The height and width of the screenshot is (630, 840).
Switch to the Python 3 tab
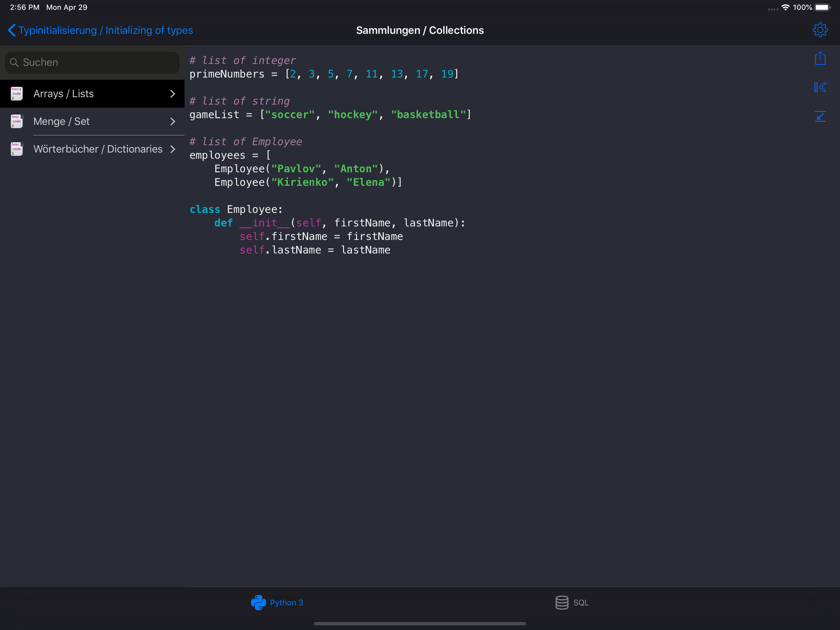[x=286, y=602]
